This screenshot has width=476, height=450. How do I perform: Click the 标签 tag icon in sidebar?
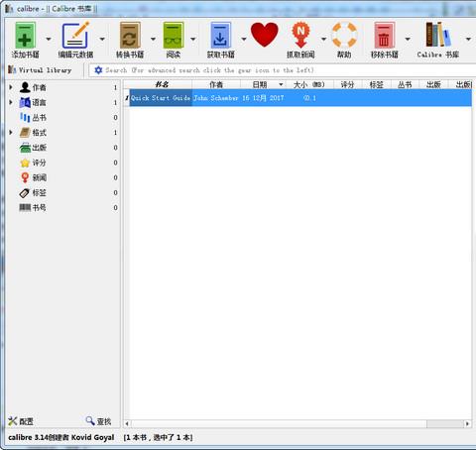click(25, 192)
